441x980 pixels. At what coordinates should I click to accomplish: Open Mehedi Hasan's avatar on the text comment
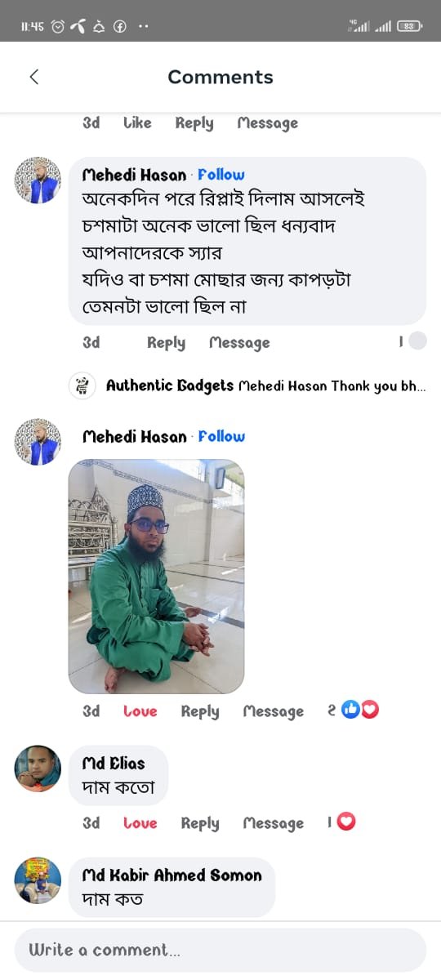tap(38, 180)
